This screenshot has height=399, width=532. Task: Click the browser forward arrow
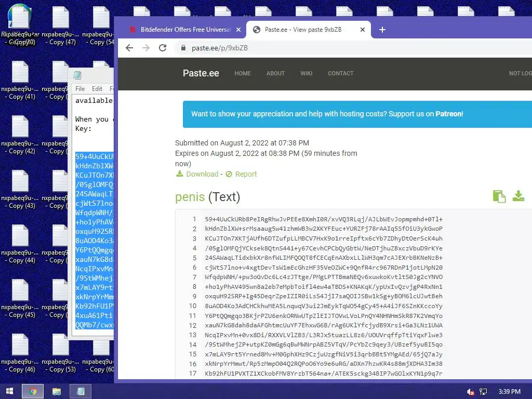coord(146,48)
